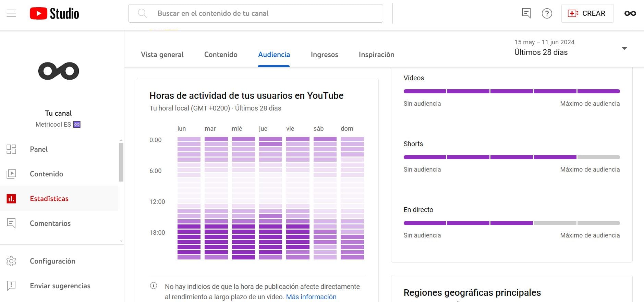Image resolution: width=644 pixels, height=302 pixels.
Task: Click the Vídeos audience level bar
Action: (512, 91)
